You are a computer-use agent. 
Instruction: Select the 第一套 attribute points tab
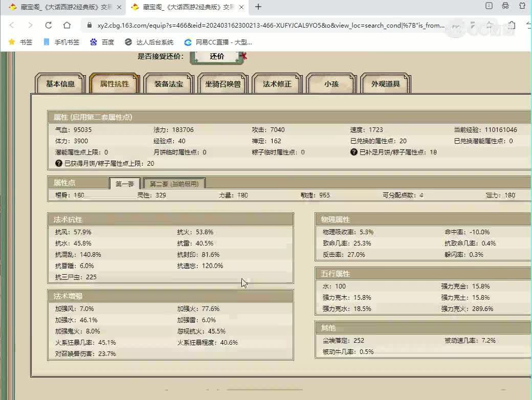click(124, 184)
